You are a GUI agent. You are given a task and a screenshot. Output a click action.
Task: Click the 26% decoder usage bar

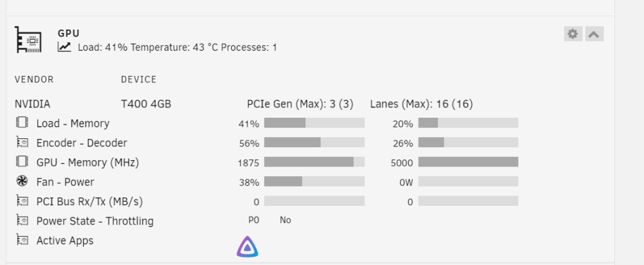tap(468, 142)
